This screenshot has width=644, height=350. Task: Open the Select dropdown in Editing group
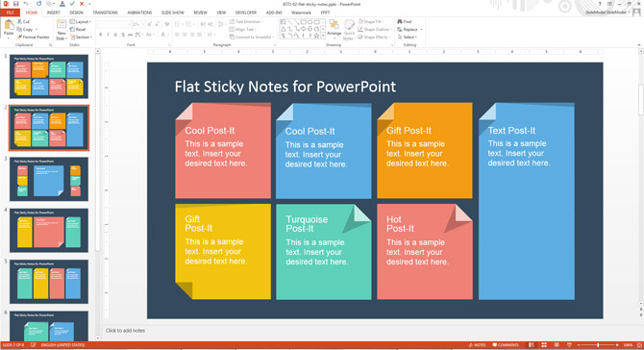(407, 37)
